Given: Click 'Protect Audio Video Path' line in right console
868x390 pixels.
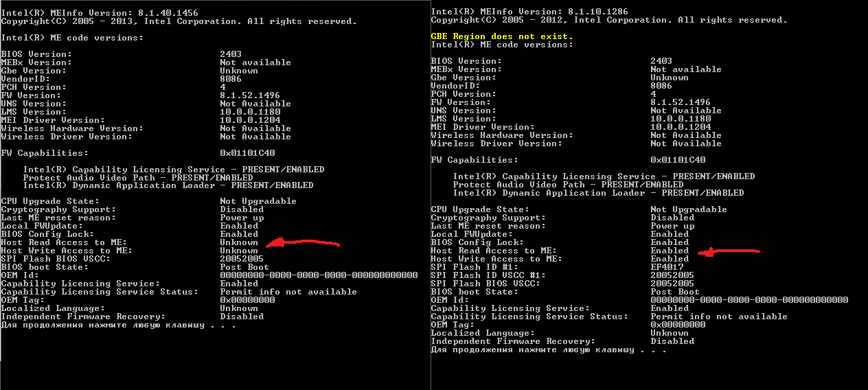Looking at the screenshot, I should coord(568,185).
